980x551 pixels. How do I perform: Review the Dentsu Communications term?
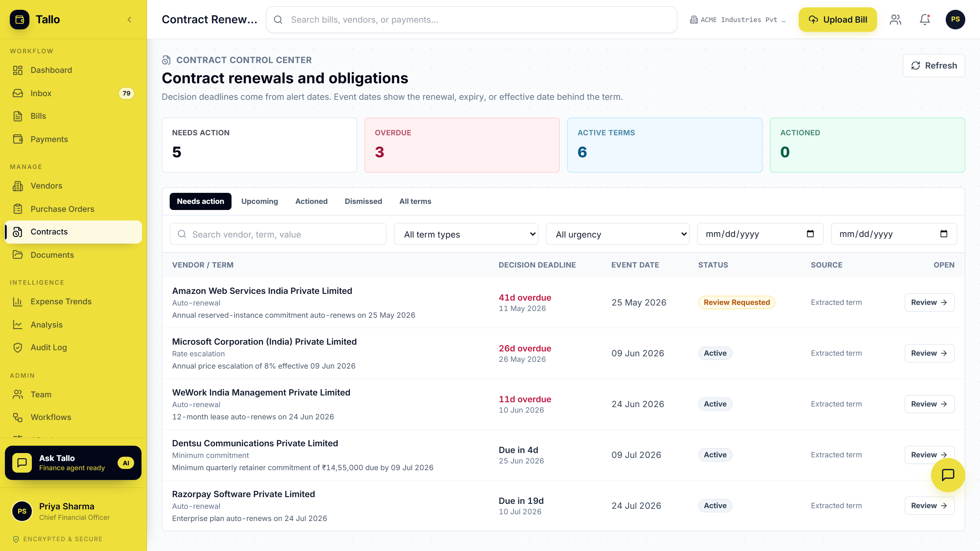click(929, 455)
